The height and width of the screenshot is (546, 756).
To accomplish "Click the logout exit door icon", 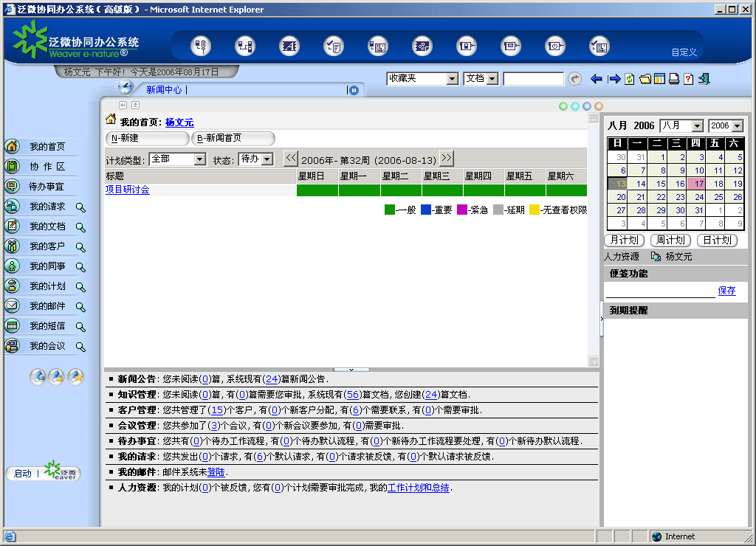I will (704, 79).
